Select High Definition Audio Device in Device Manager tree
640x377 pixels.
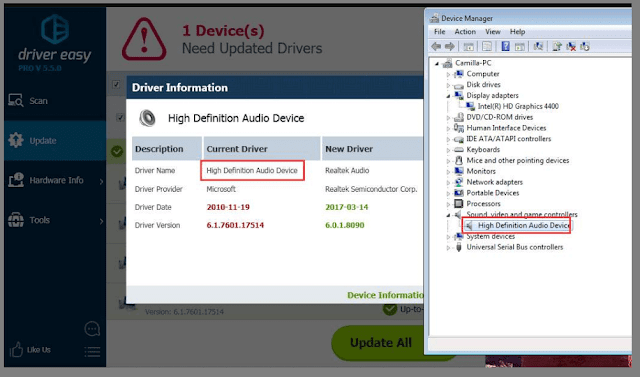tap(524, 225)
